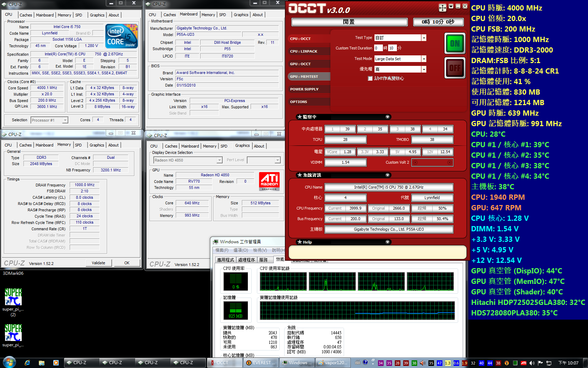Switch to the SPD tab in the Memory CPU-Z window
Viewport: 588px width, 368px height.
click(x=78, y=145)
